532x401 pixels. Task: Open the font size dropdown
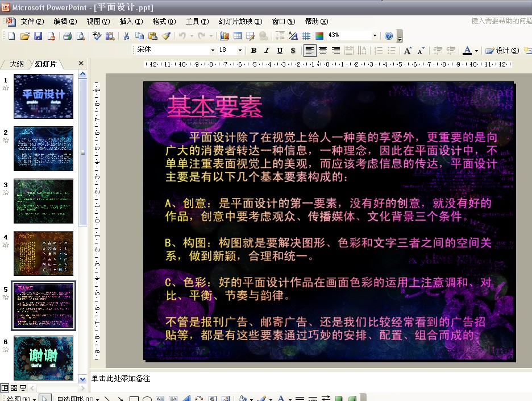coord(240,50)
